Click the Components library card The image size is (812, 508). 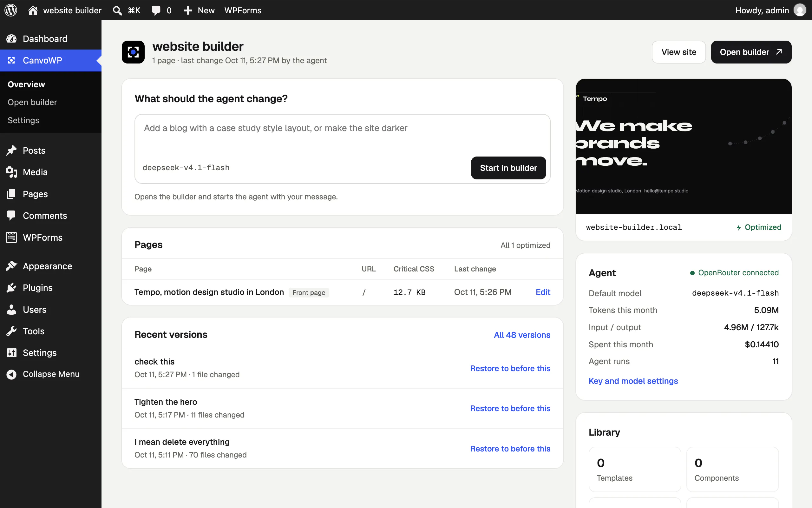tap(732, 469)
